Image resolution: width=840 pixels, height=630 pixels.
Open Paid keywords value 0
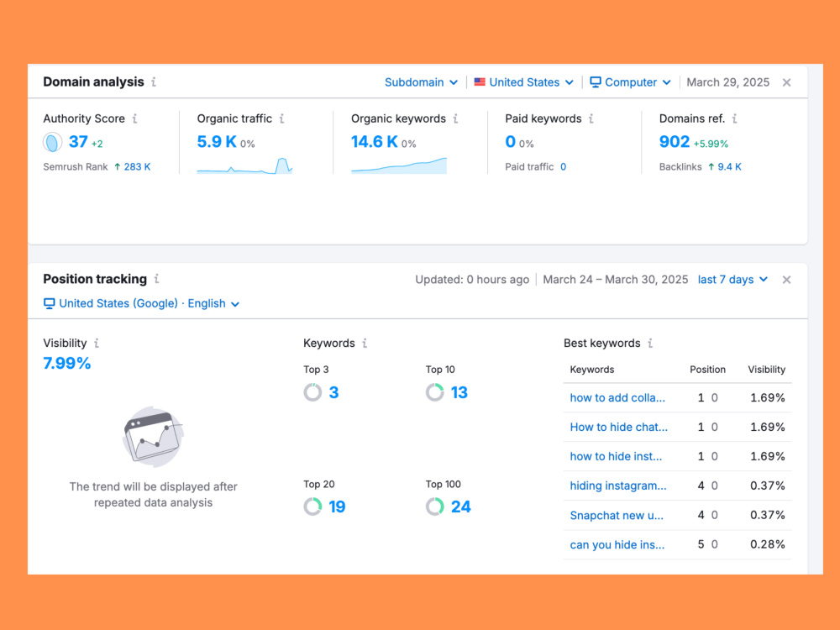point(510,142)
